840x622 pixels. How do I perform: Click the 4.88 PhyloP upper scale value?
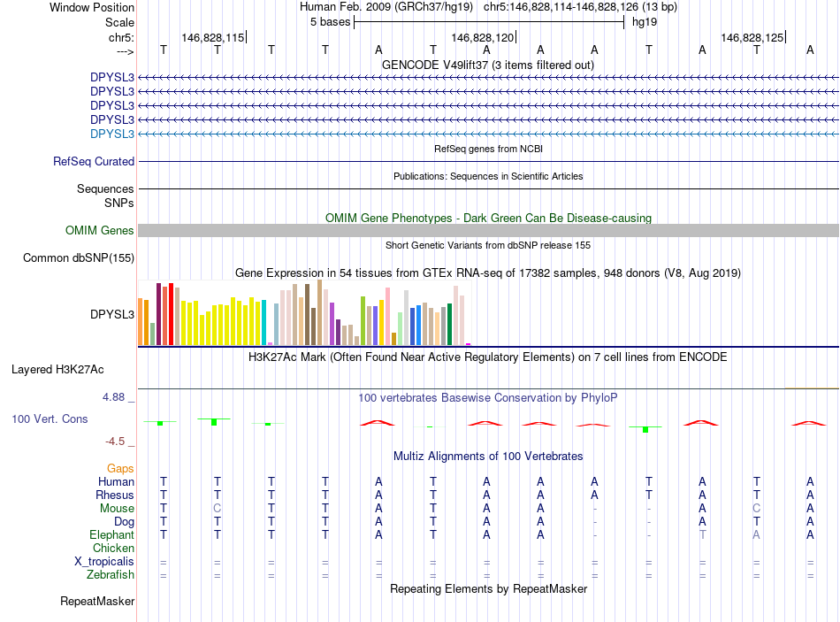click(x=113, y=397)
